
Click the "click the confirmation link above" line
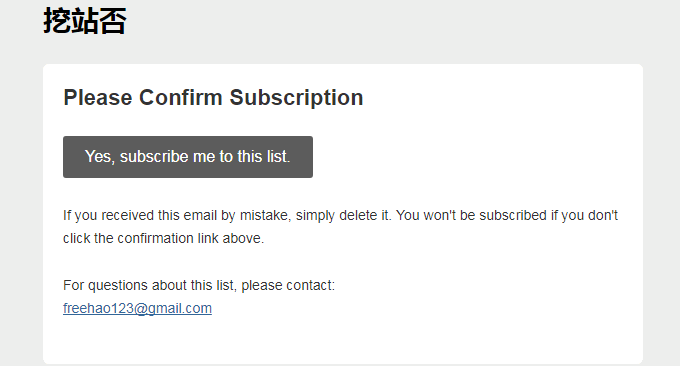click(x=163, y=239)
